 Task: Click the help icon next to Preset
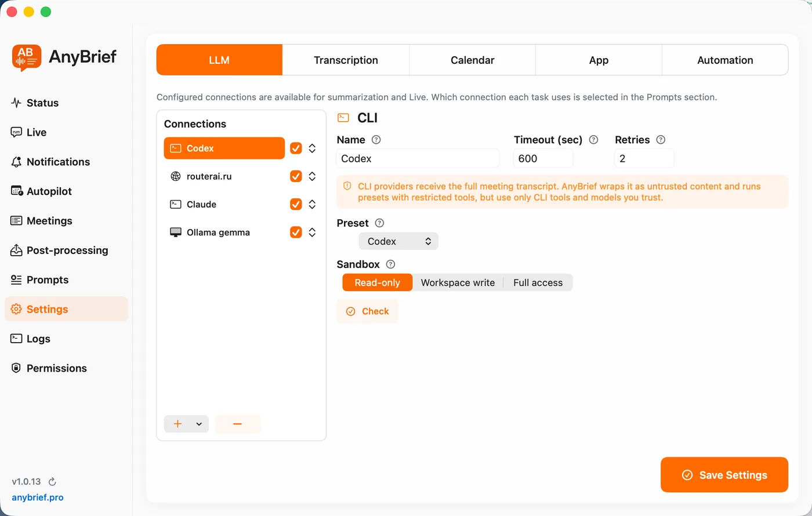coord(379,223)
